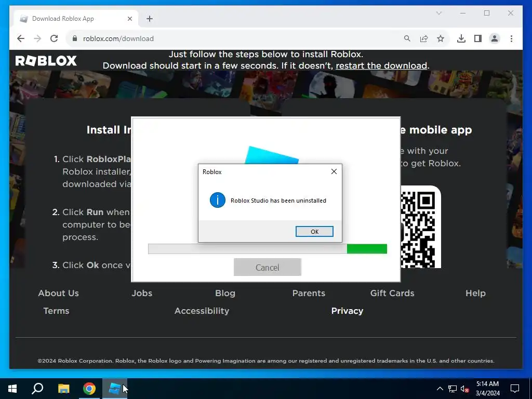532x399 pixels.
Task: Click the greyed Cancel button in installer
Action: click(268, 268)
